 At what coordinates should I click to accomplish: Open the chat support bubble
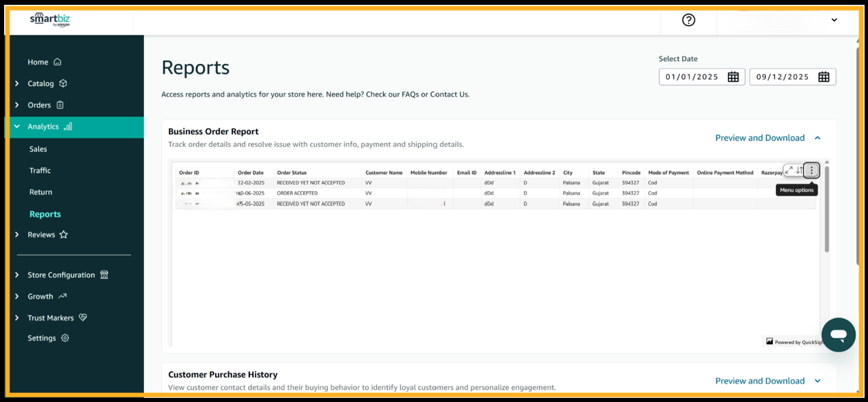coord(838,335)
